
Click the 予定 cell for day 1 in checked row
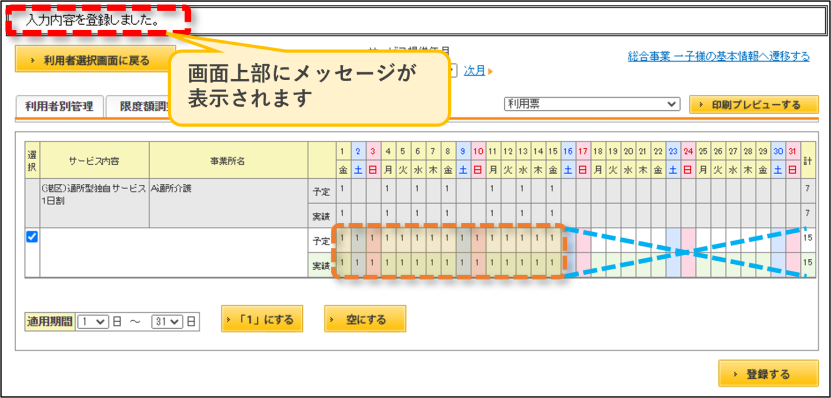point(342,241)
